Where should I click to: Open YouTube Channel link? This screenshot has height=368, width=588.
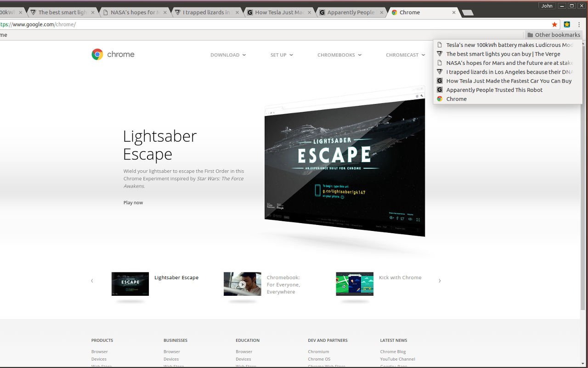click(x=397, y=359)
